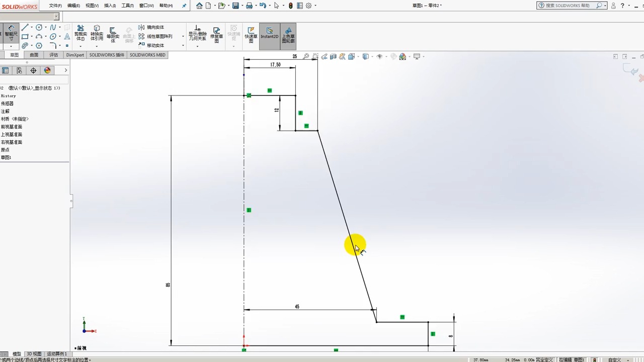
Task: Click Move Entities (移动实体)
Action: 151,45
